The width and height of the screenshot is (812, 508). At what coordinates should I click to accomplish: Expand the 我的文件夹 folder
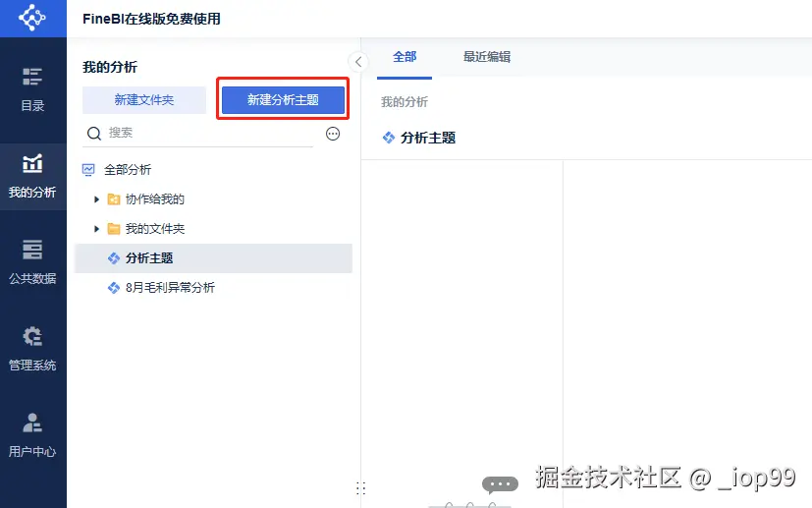pyautogui.click(x=96, y=229)
